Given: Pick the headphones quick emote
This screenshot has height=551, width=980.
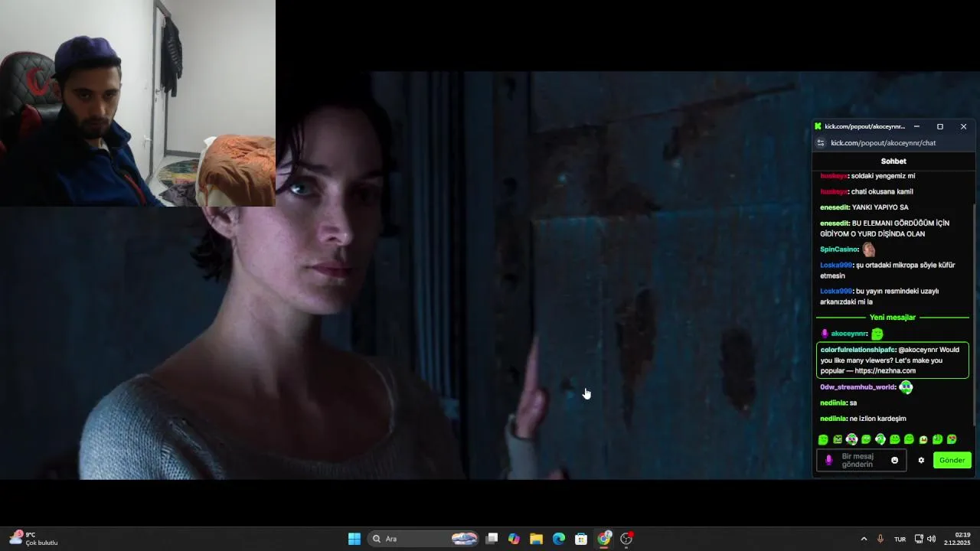Looking at the screenshot, I should (880, 439).
